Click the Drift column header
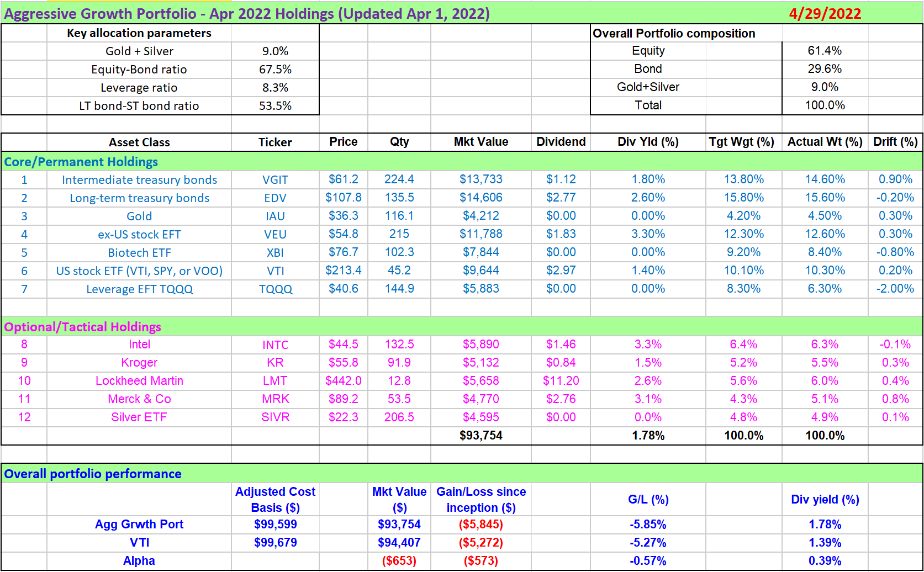924x572 pixels. click(895, 142)
